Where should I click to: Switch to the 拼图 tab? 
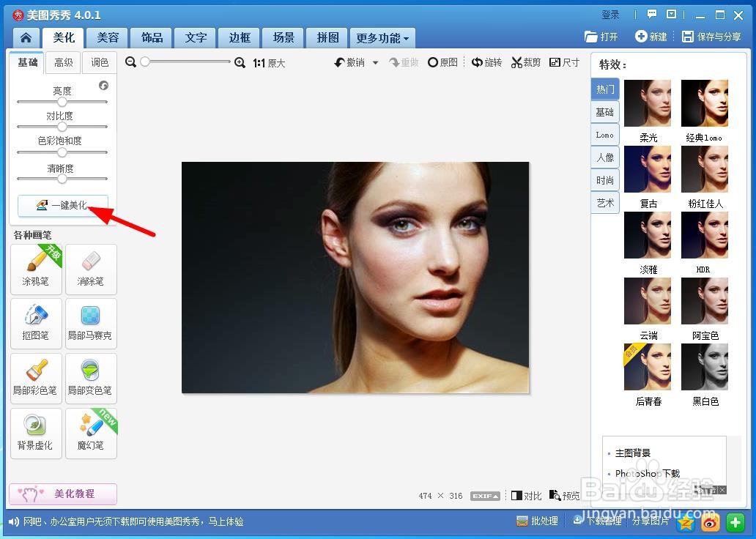click(x=327, y=37)
